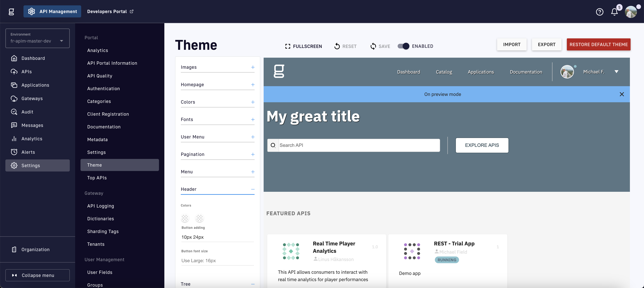The width and height of the screenshot is (644, 288).
Task: Close the preview mode banner
Action: click(622, 94)
